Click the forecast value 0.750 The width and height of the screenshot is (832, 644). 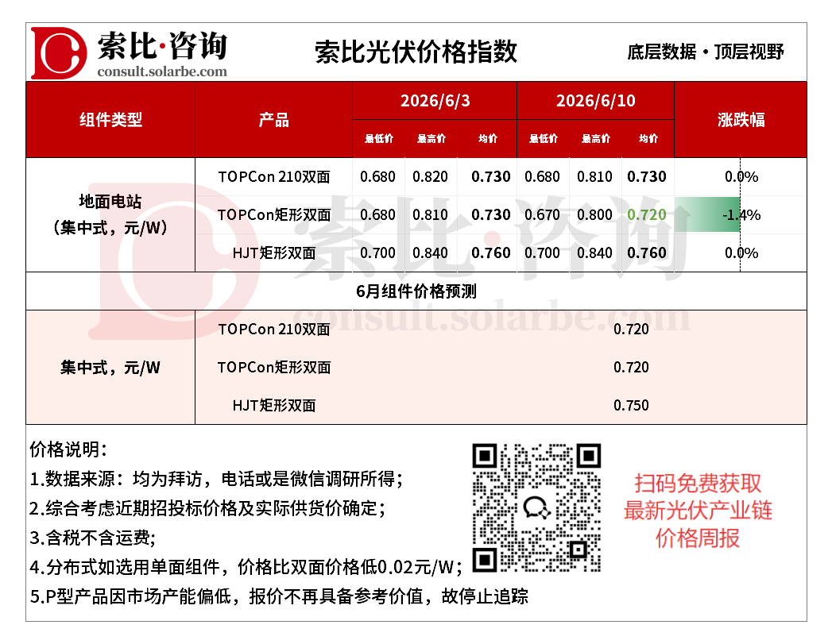click(631, 406)
